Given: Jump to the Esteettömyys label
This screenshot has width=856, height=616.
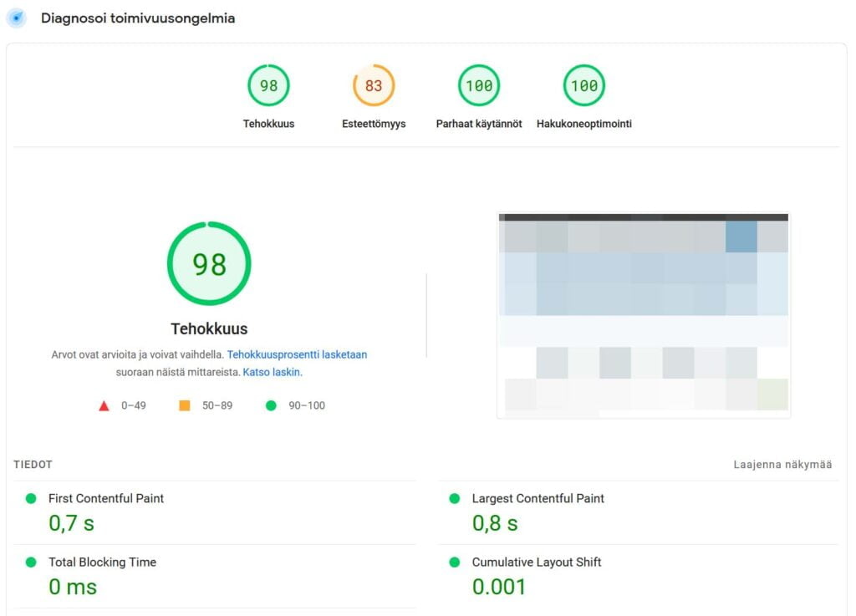Looking at the screenshot, I should [374, 124].
